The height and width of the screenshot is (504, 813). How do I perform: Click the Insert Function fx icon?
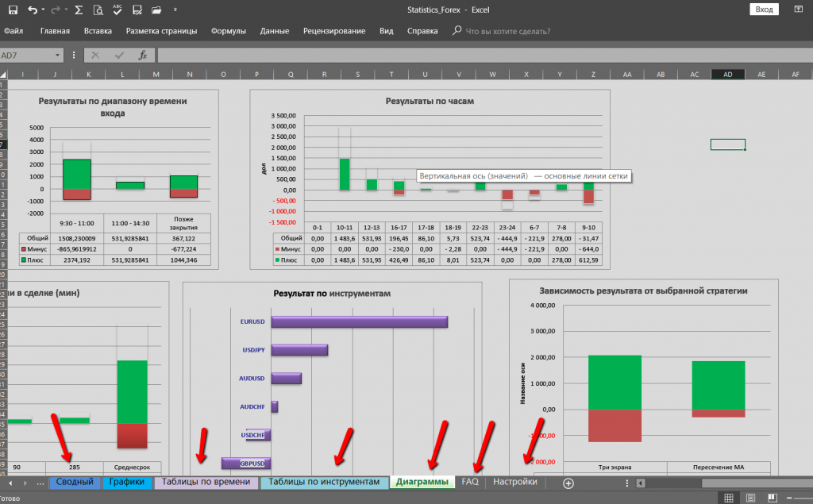(143, 56)
